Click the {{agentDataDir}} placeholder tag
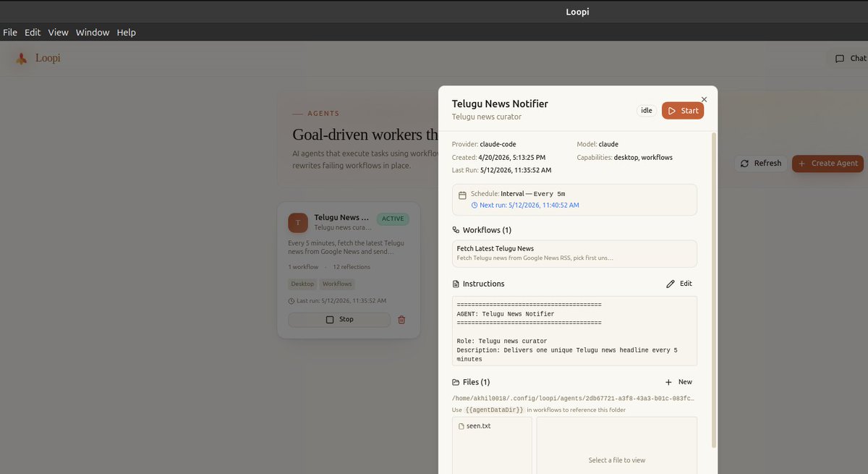The image size is (868, 474). pyautogui.click(x=494, y=410)
